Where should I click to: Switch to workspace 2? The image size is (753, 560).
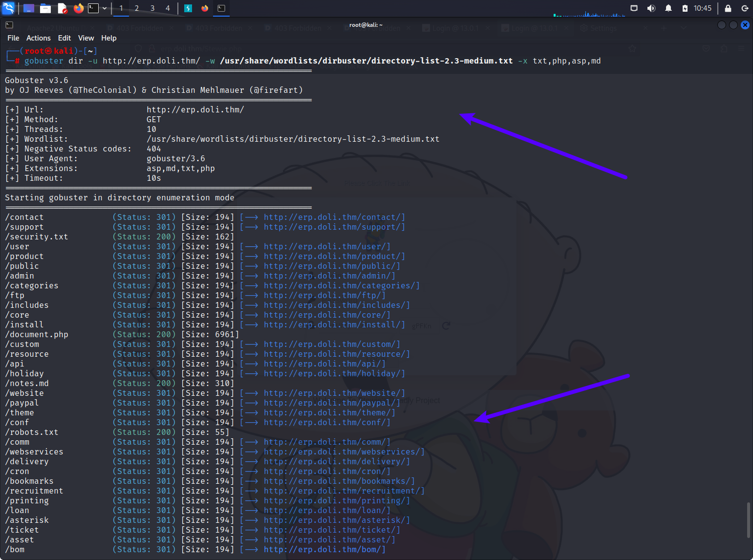point(137,8)
